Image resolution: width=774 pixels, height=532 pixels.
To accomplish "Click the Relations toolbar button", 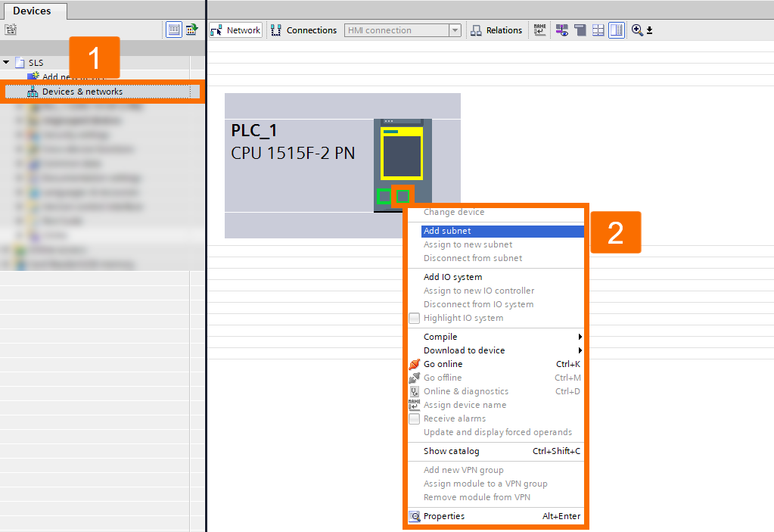I will (496, 30).
